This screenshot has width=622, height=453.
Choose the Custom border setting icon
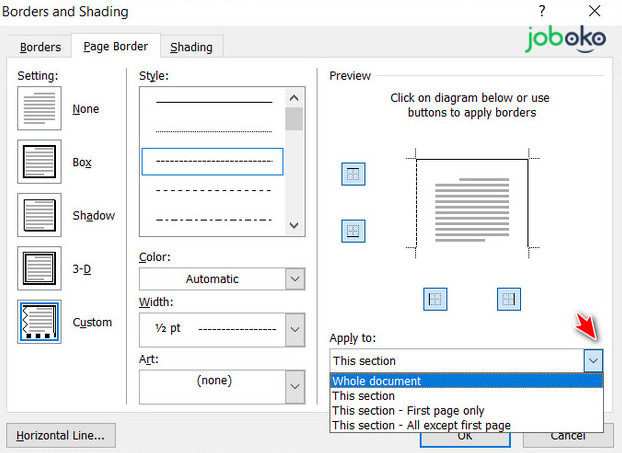coord(39,322)
